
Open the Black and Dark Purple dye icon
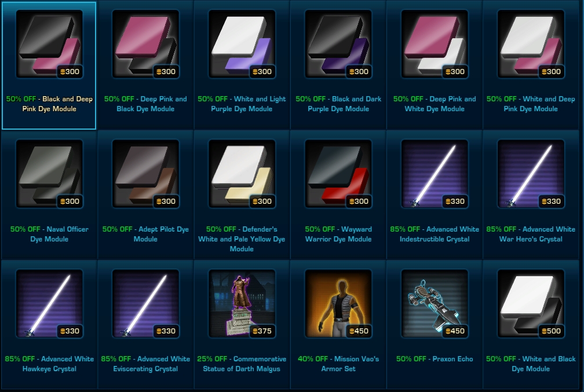338,44
